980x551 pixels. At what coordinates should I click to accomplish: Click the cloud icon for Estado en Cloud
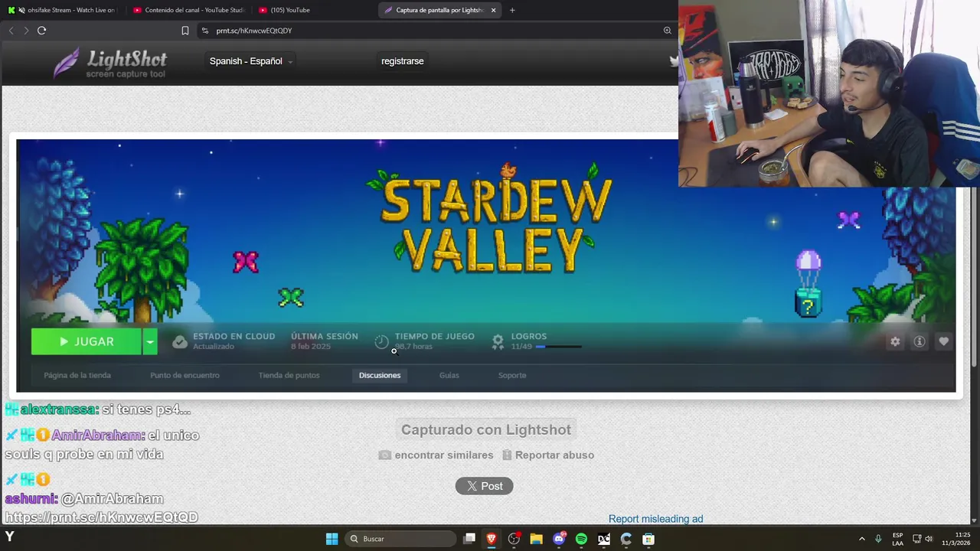click(x=180, y=342)
